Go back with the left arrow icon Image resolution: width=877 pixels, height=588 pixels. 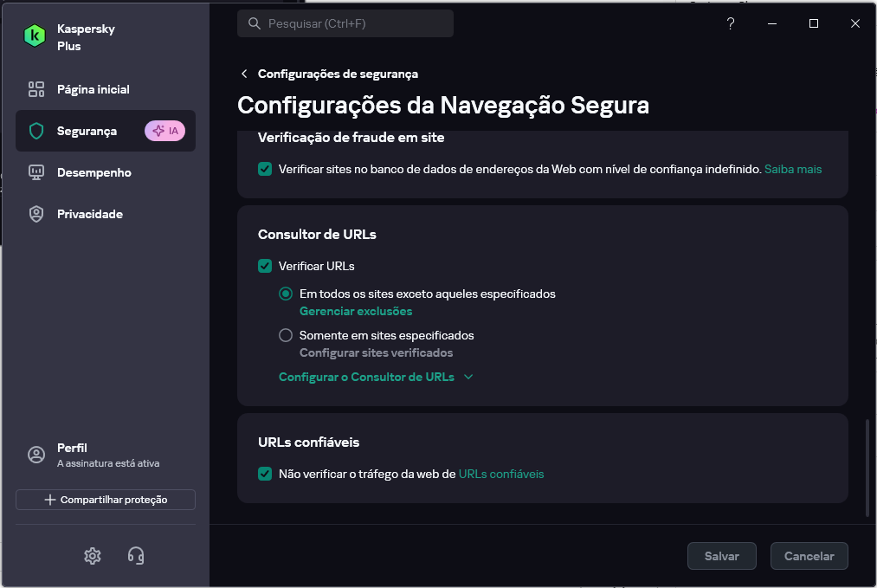(245, 74)
